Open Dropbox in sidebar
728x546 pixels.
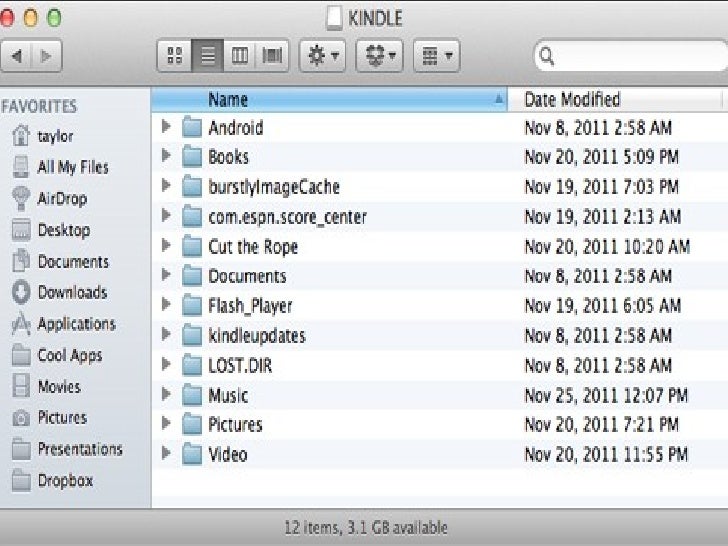(x=52, y=480)
